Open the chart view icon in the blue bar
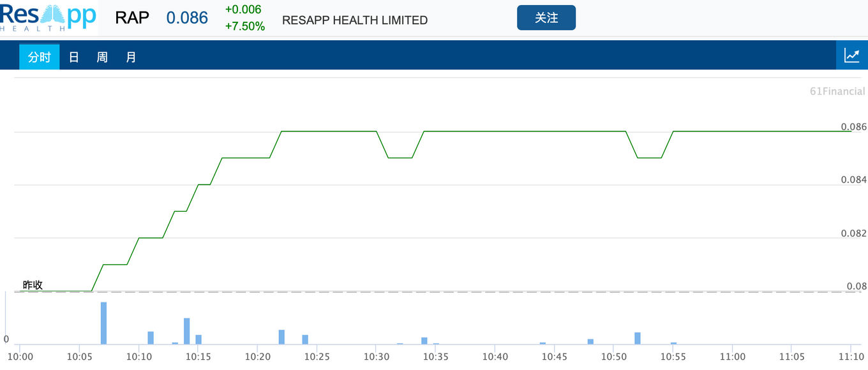This screenshot has width=868, height=370. click(x=852, y=56)
